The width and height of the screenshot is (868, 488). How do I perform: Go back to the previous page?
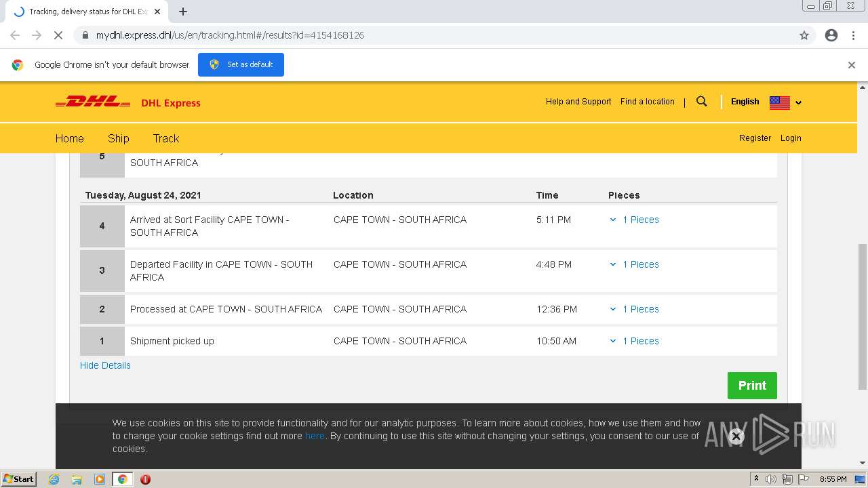(15, 35)
